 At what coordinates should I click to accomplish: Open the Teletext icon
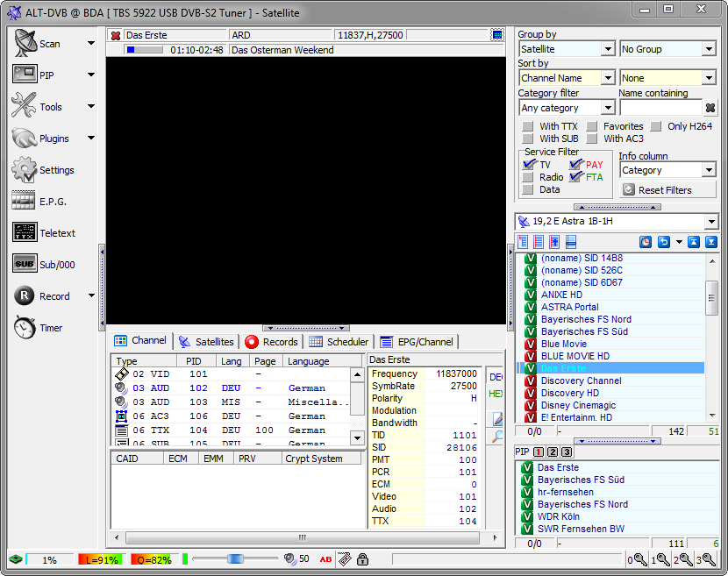[25, 232]
